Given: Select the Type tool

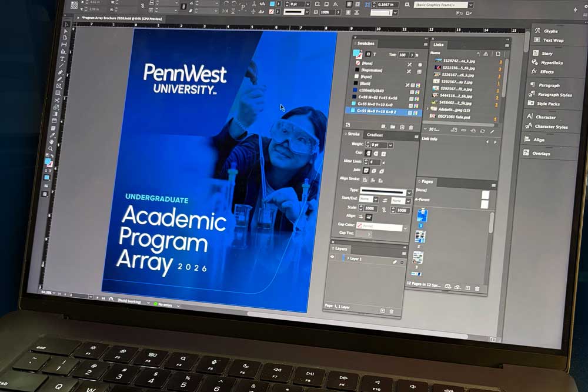Looking at the screenshot, I should pyautogui.click(x=62, y=59).
